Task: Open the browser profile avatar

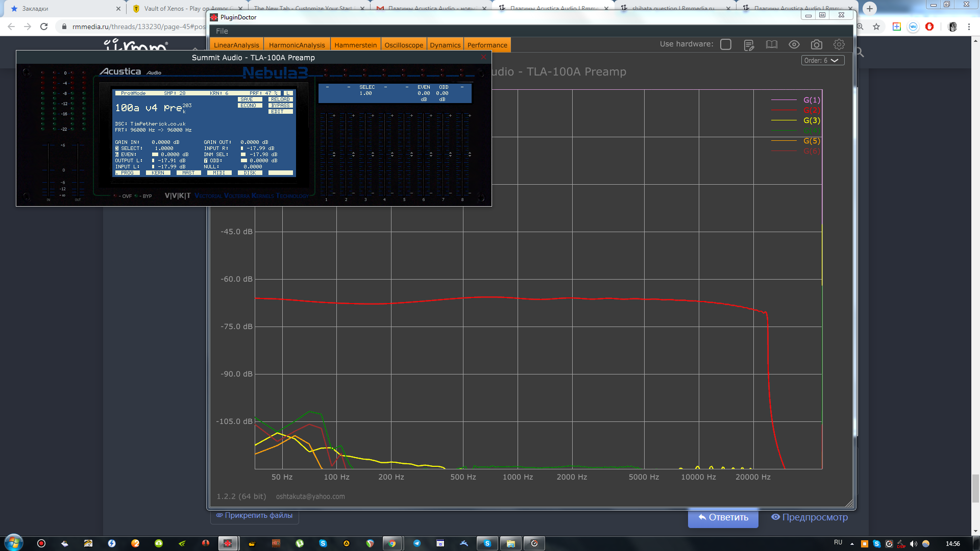Action: tap(952, 27)
